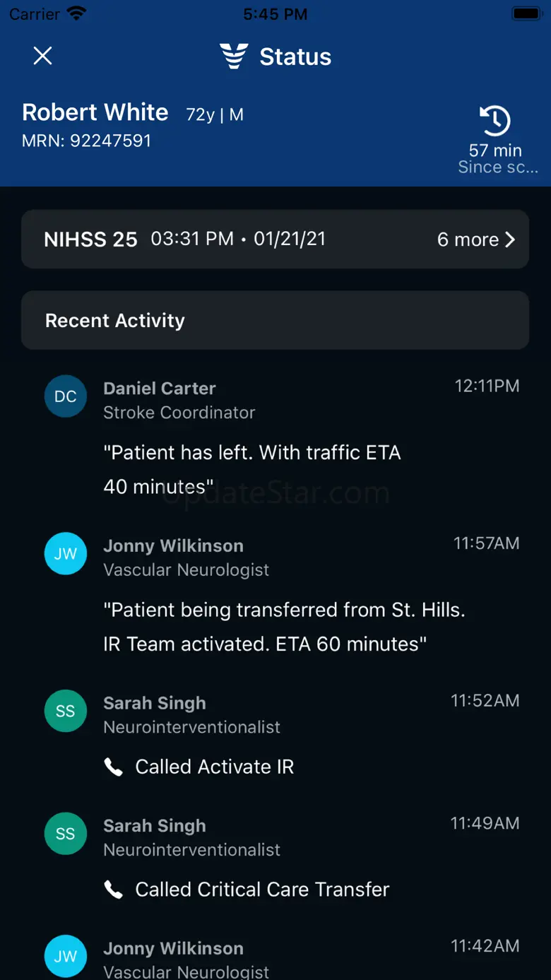Tap Daniel Carter's DC avatar

coord(65,396)
